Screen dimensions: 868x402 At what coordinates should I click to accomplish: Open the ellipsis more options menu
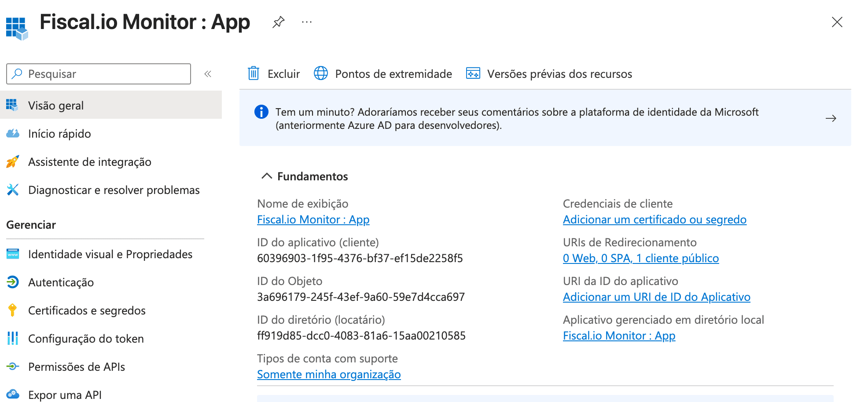tap(307, 22)
